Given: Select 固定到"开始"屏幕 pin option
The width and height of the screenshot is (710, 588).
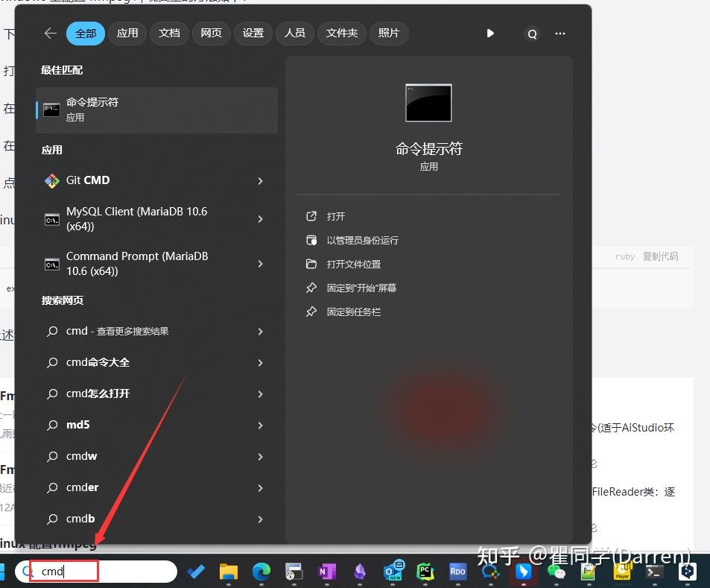Looking at the screenshot, I should point(363,288).
